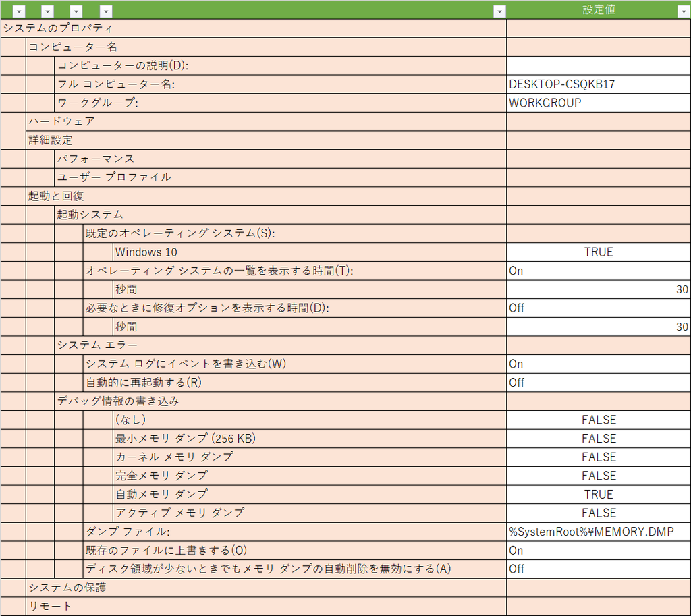Viewport: 691px width, 616px height.
Task: Click Off value for 修復オプションを表示する時間(D)
Action: (x=599, y=308)
